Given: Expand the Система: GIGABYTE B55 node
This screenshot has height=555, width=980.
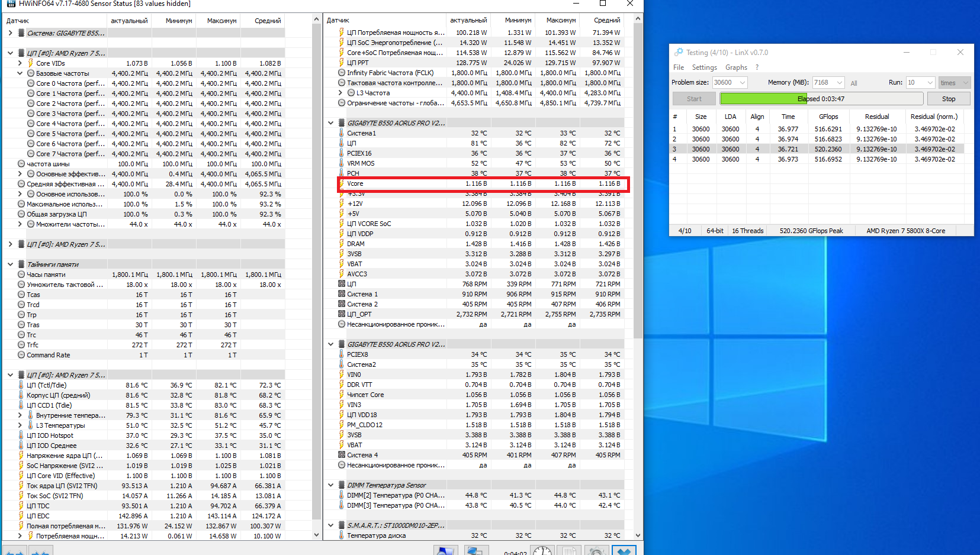Looking at the screenshot, I should 10,33.
